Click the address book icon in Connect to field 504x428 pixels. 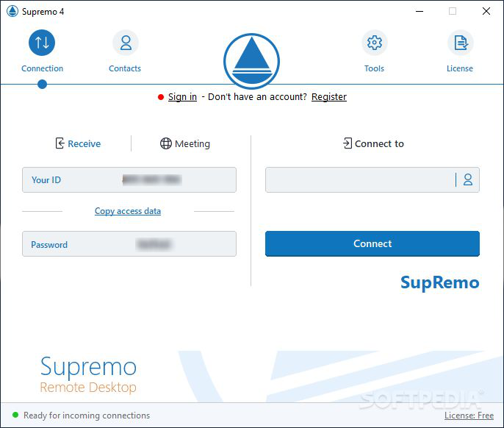(468, 179)
